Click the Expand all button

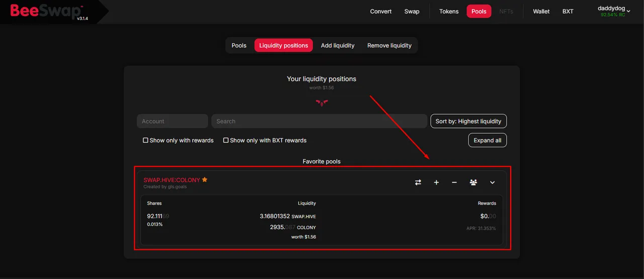(488, 140)
